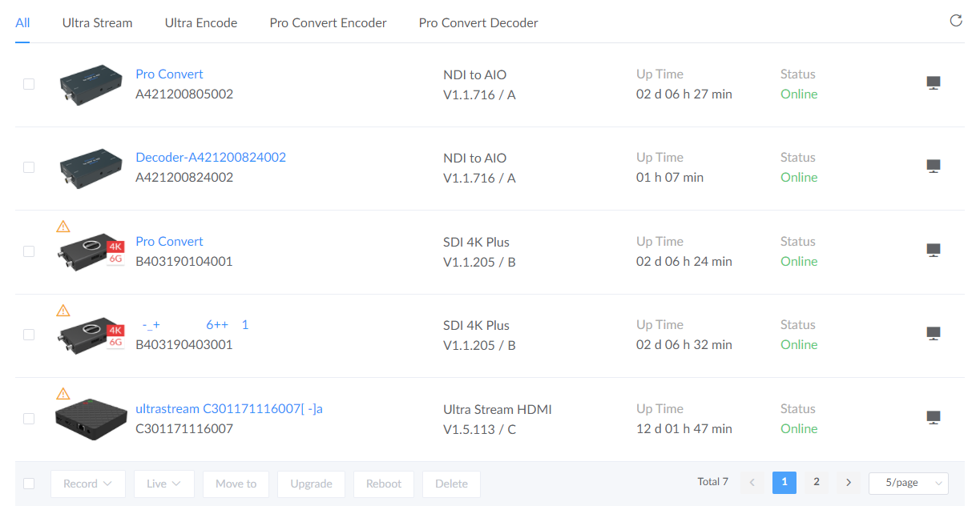
Task: Open monitor icon for Decoder-A421200824002
Action: (933, 167)
